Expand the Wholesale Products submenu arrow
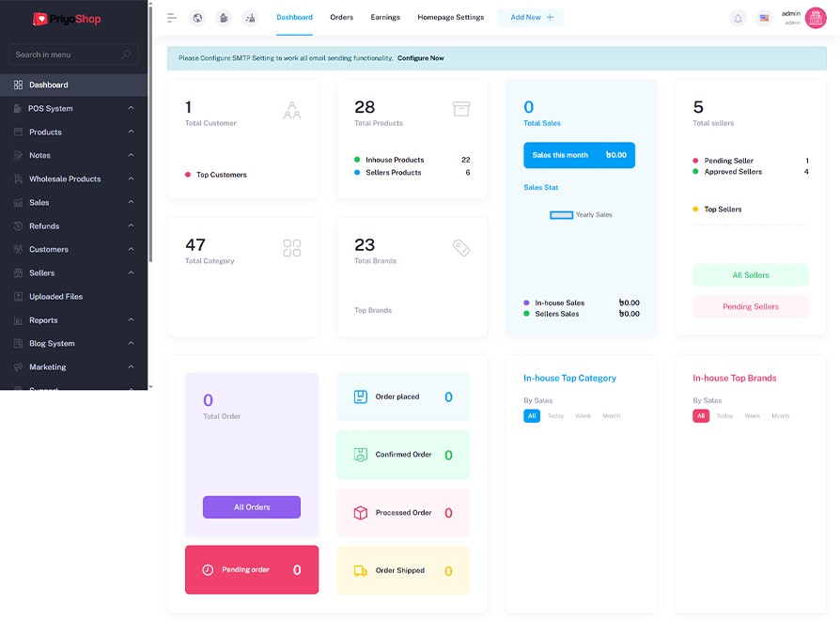 (131, 179)
